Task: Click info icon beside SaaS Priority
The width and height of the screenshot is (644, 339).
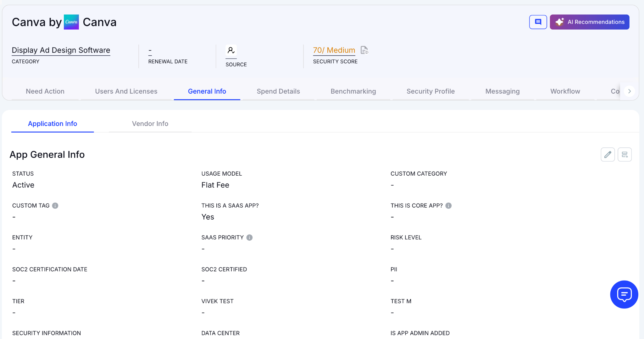Action: [249, 238]
